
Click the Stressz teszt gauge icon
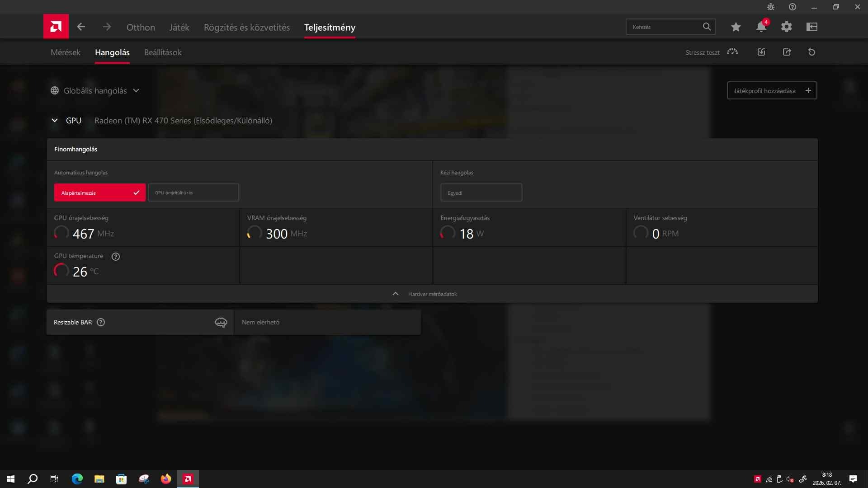coord(732,52)
